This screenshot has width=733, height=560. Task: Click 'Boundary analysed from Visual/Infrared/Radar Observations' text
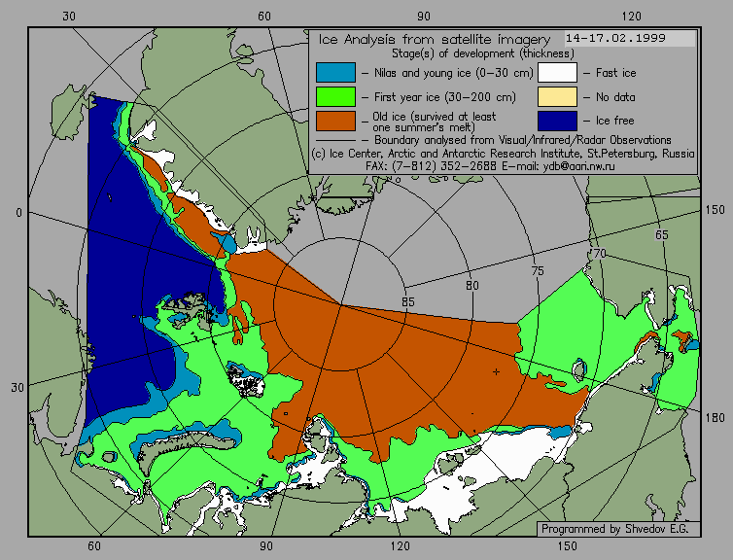523,140
